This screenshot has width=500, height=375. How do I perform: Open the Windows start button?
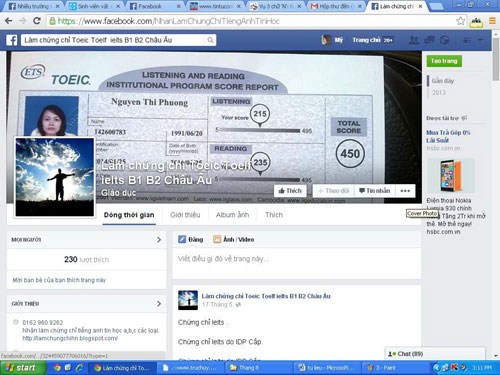(x=22, y=368)
